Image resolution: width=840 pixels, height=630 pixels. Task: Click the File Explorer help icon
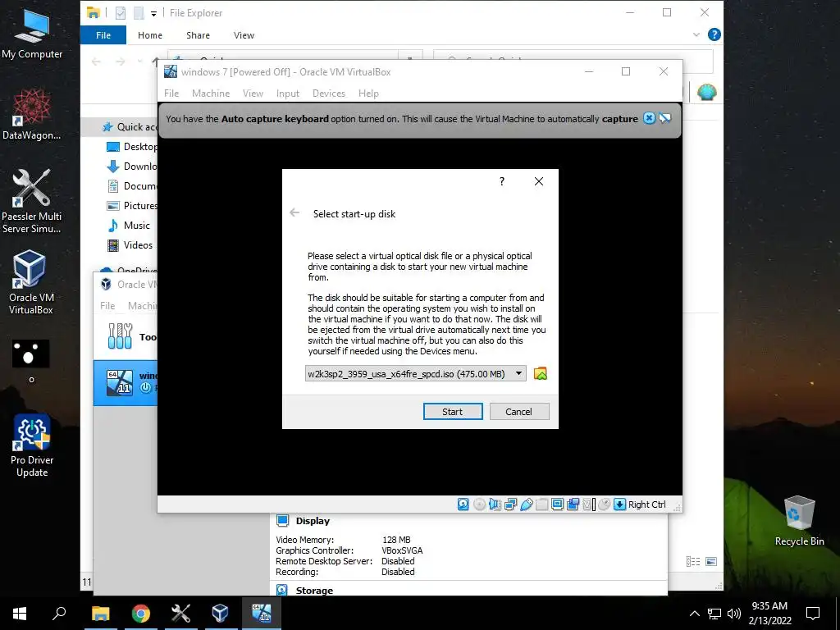714,34
